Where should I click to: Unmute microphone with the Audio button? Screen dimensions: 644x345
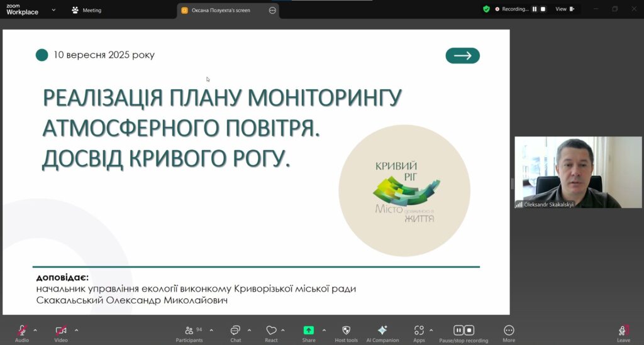tap(22, 333)
